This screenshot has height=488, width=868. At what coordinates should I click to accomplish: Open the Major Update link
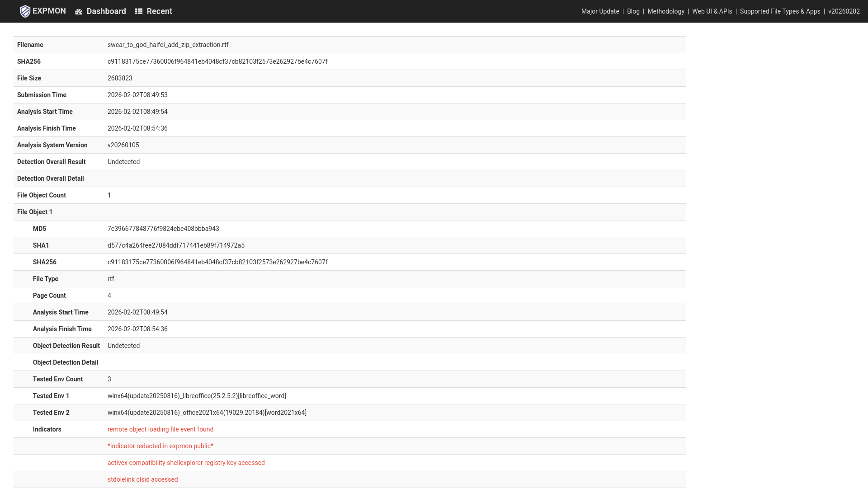tap(600, 11)
